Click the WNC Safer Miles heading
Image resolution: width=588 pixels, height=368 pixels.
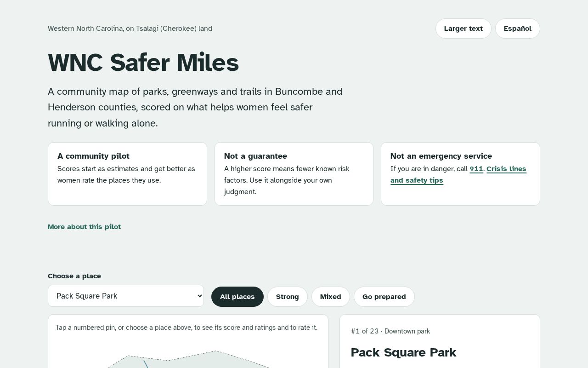[x=143, y=63]
